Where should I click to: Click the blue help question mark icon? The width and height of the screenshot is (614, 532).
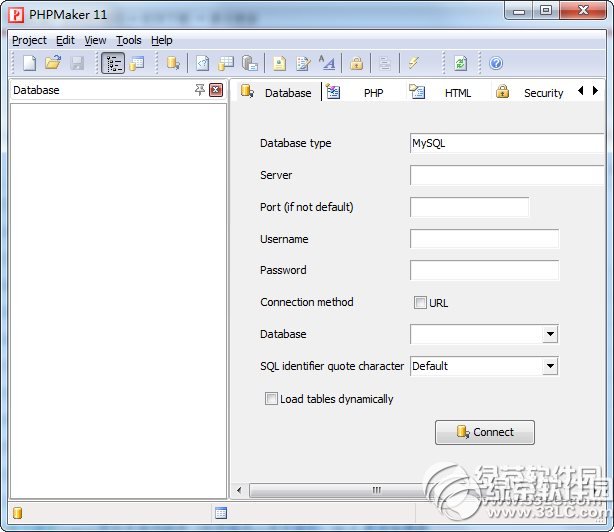tap(496, 63)
